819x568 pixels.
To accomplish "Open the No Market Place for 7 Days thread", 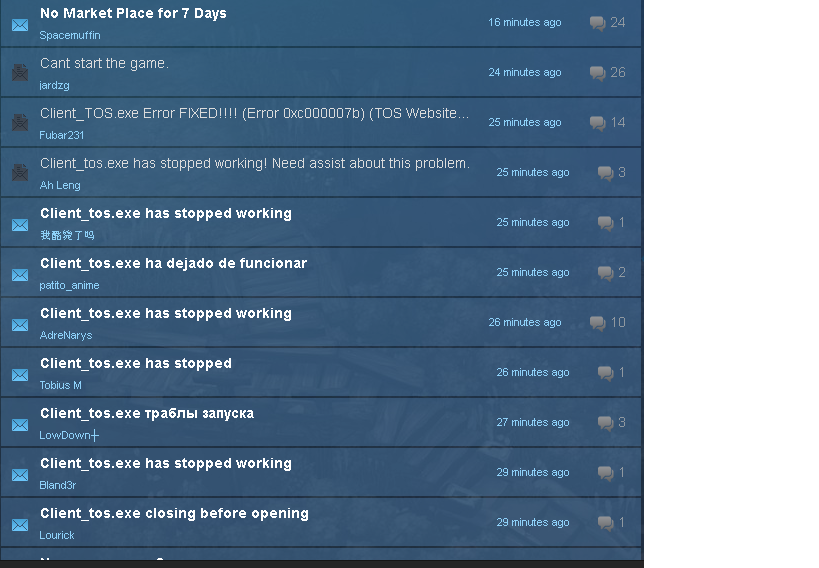I will [133, 14].
